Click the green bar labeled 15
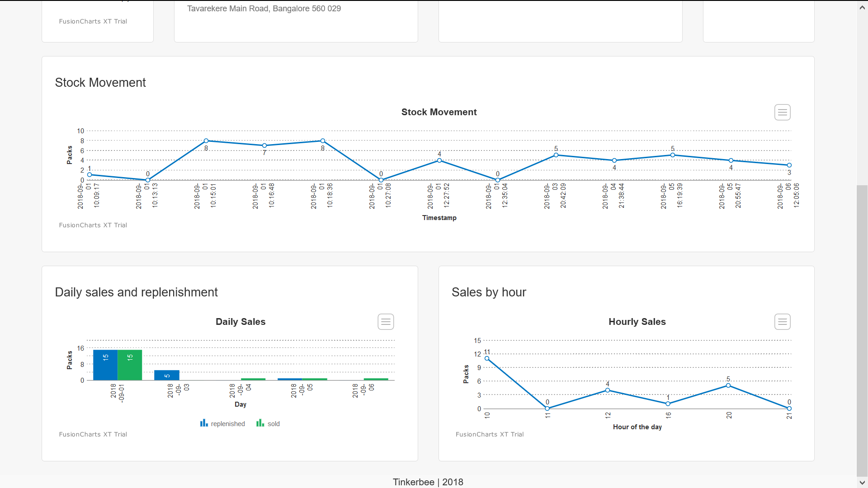 [130, 364]
